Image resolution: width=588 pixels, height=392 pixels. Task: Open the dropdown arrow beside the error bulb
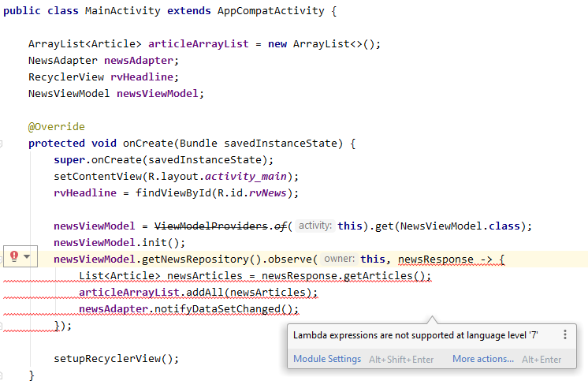tap(28, 257)
